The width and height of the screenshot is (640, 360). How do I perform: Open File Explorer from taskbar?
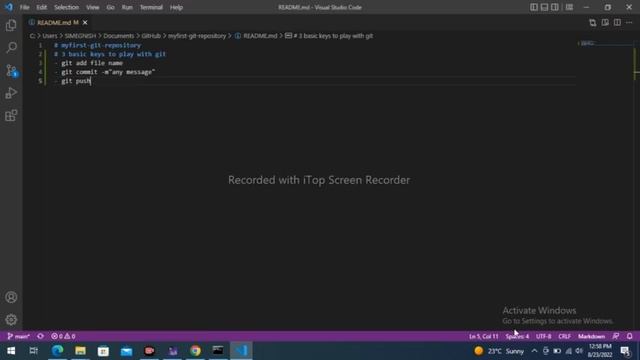[80, 351]
